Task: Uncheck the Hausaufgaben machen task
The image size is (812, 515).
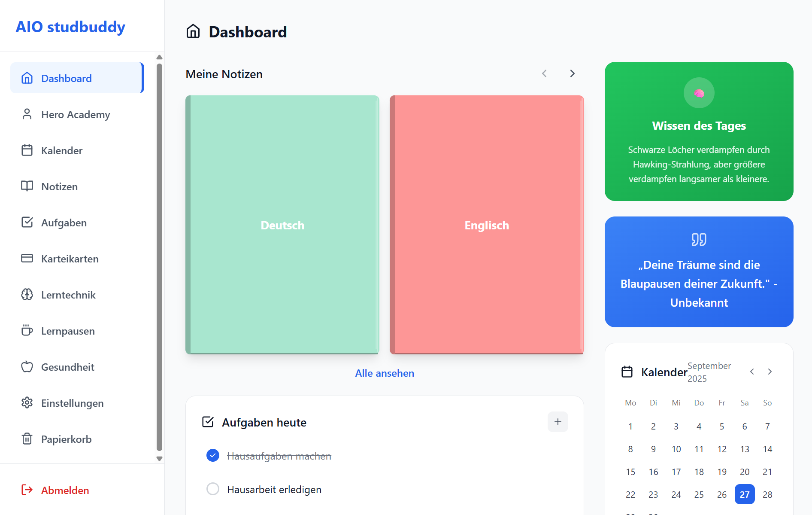Action: 213,455
